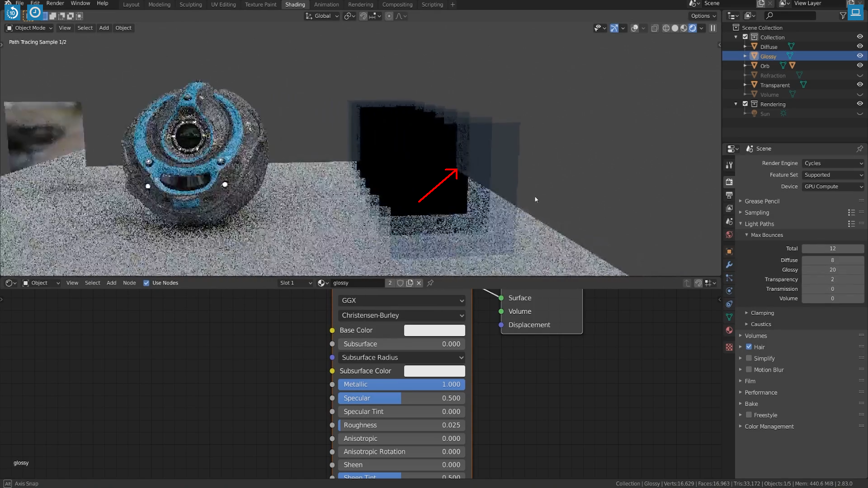This screenshot has width=868, height=488.
Task: Open the GGX distribution dropdown
Action: (402, 300)
